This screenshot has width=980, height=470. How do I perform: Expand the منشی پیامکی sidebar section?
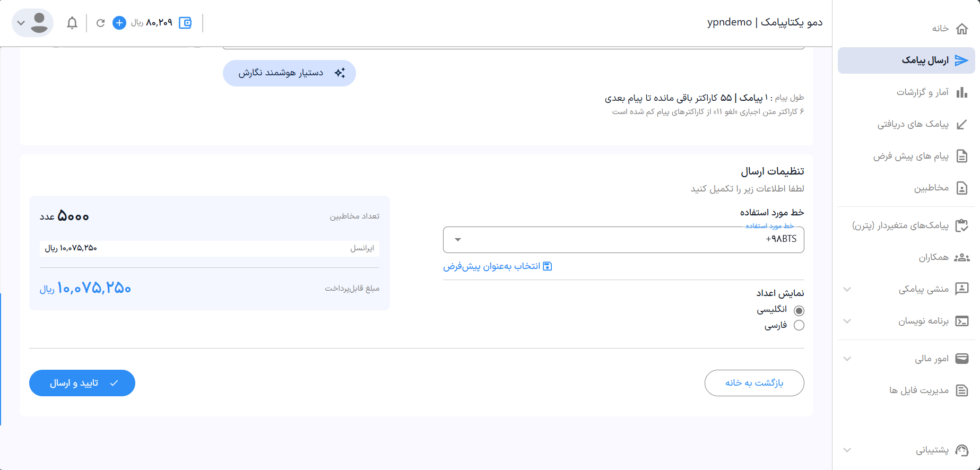coord(847,289)
